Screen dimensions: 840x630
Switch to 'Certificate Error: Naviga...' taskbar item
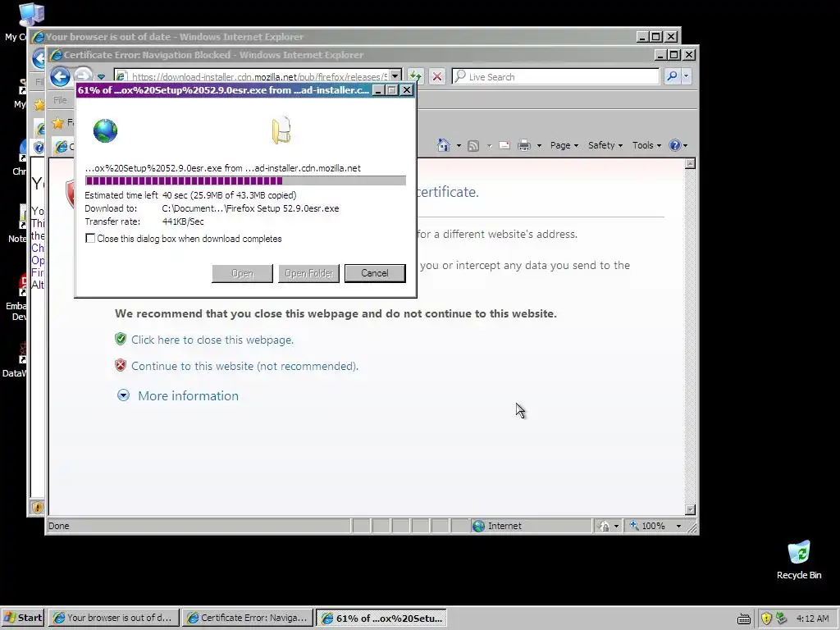point(247,618)
